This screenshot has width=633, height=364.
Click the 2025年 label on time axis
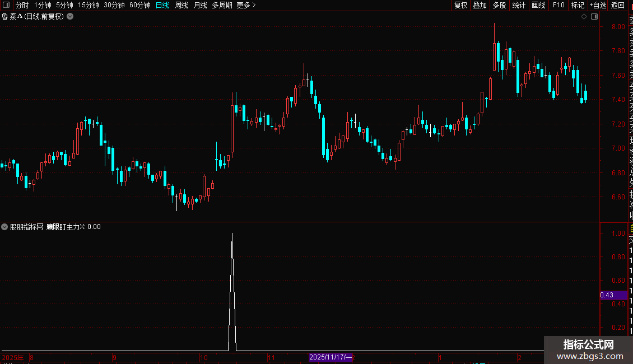point(13,357)
